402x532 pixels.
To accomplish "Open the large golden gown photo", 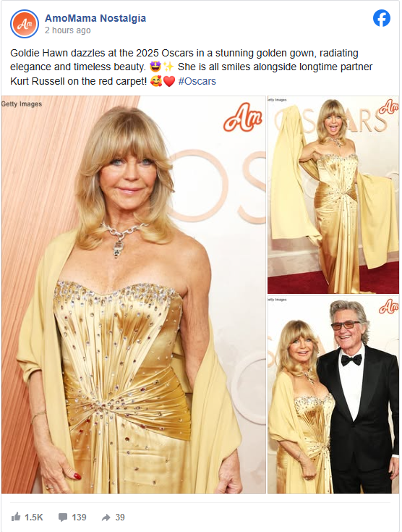I will [134, 295].
